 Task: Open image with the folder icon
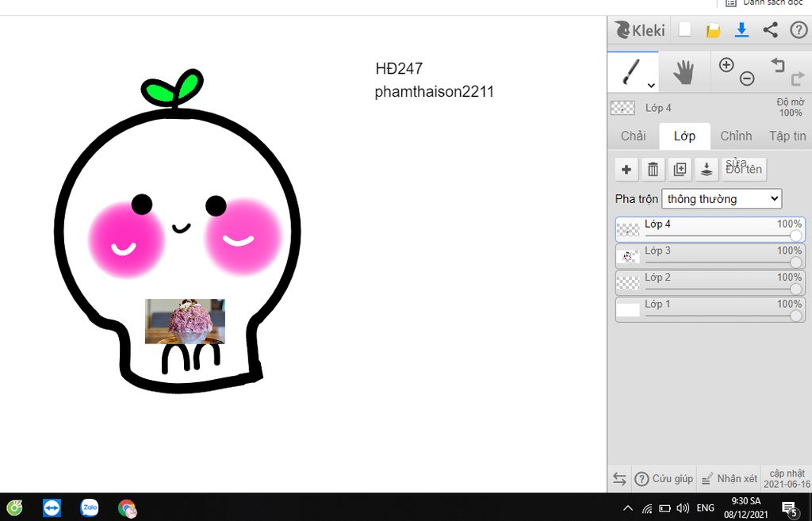[x=713, y=30]
